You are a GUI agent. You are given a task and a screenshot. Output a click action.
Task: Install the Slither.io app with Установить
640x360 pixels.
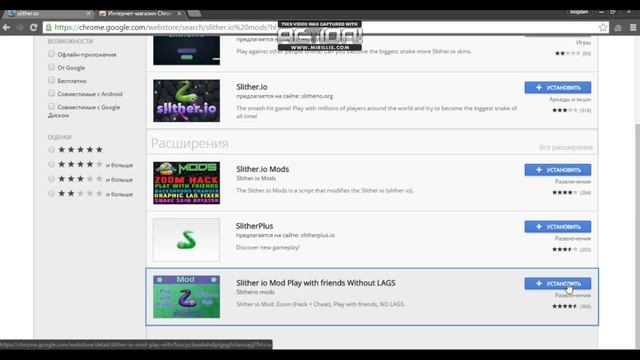[x=558, y=88]
